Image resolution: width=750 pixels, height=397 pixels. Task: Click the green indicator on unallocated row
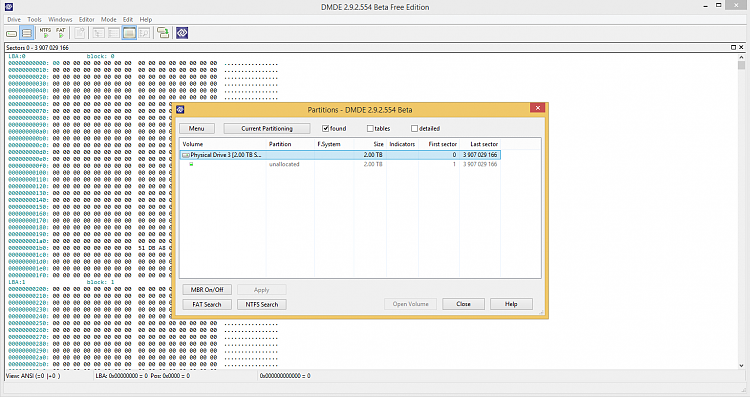(x=191, y=164)
